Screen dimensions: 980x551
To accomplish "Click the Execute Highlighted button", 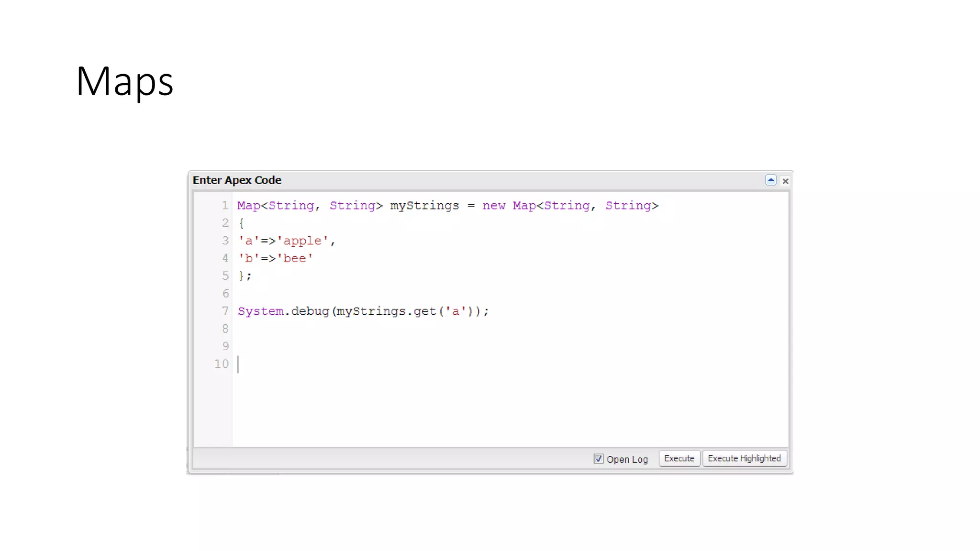I will [744, 458].
